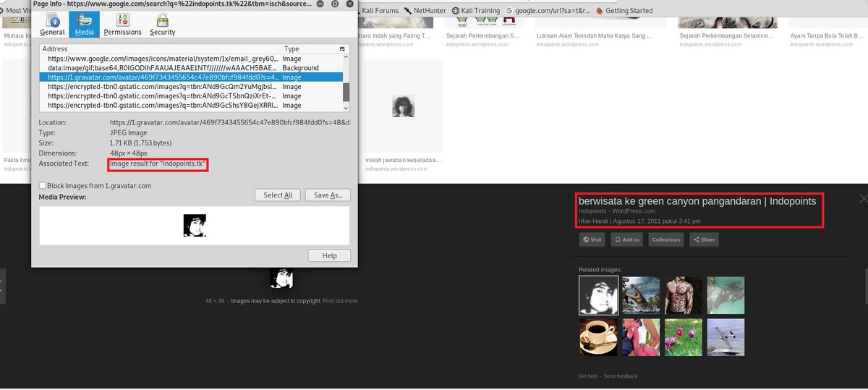868x390 pixels.
Task: Open the Kali Training bookmark
Action: pos(475,11)
